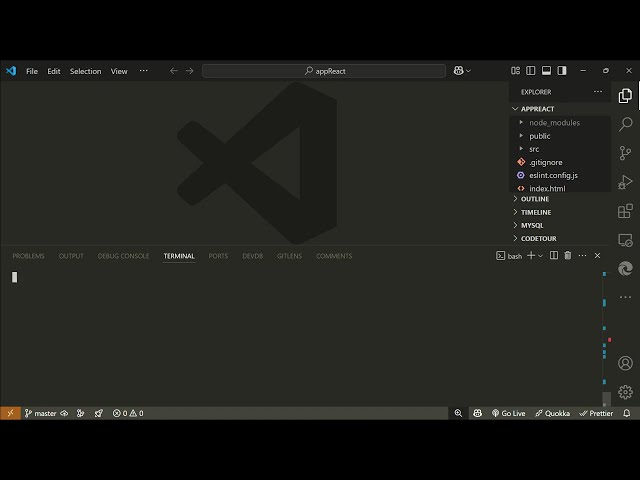The height and width of the screenshot is (480, 640).
Task: Click zoom magnifier in status bar
Action: pos(458,413)
